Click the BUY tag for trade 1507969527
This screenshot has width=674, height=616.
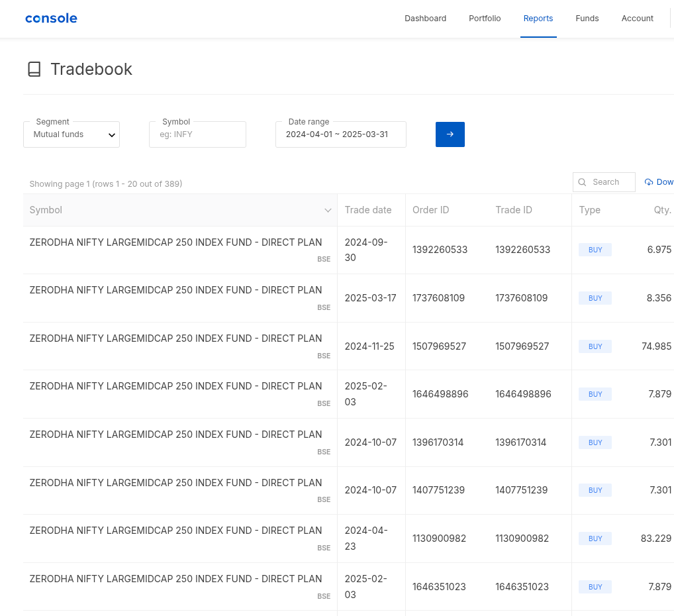[x=595, y=346]
